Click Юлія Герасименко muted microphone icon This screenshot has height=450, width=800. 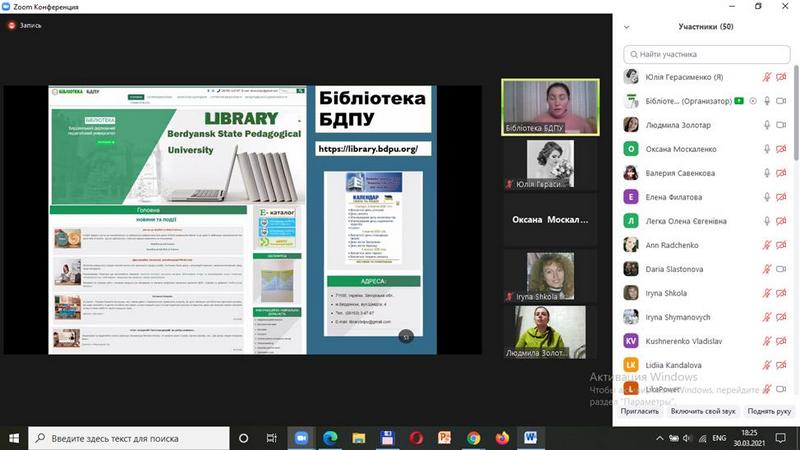[766, 77]
